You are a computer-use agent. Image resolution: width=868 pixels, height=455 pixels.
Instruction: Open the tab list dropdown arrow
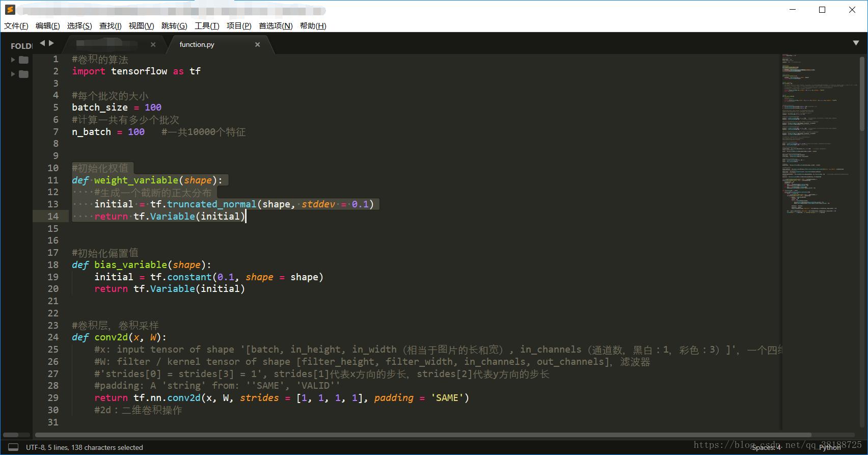point(856,43)
